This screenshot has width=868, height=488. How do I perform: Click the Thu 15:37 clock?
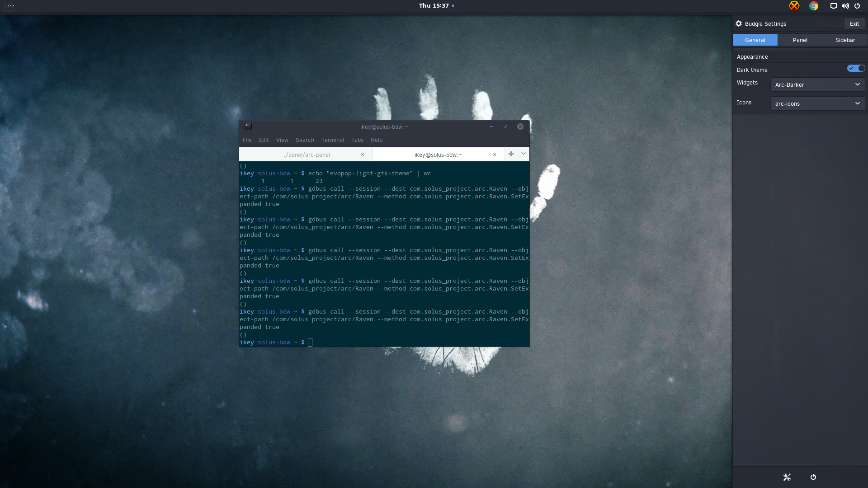coord(434,6)
